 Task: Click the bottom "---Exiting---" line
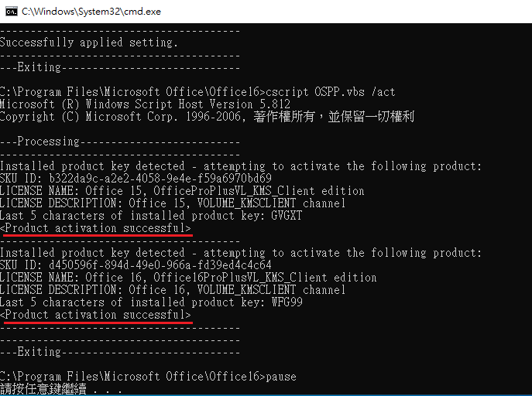[x=120, y=352]
